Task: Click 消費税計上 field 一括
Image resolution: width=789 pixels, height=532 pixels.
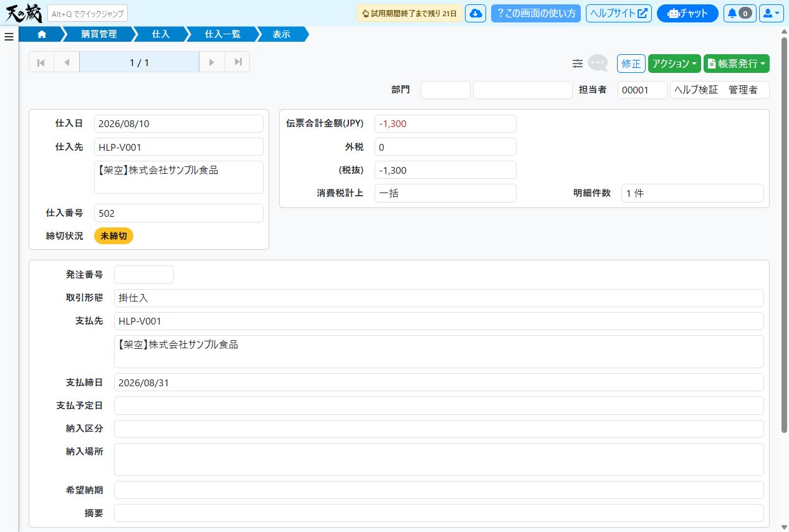Action: pos(446,193)
